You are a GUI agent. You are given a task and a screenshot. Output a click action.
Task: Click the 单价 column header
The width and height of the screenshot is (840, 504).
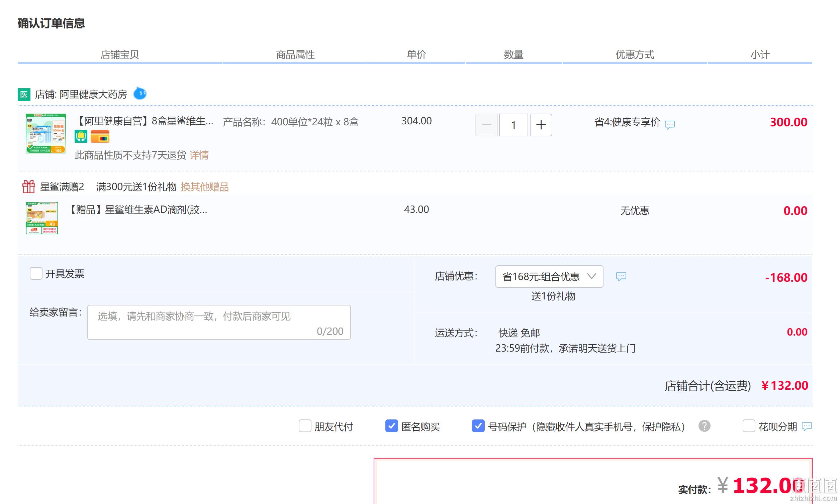(416, 54)
